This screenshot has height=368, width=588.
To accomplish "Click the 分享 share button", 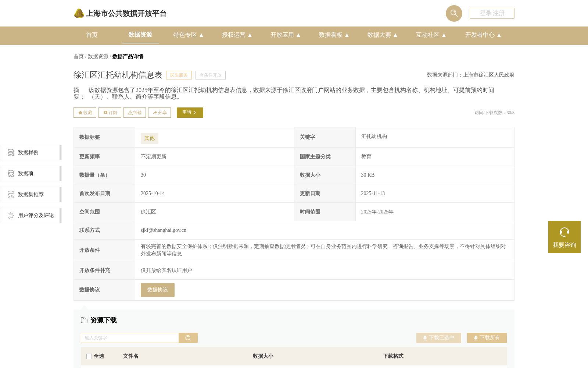I will pos(159,113).
